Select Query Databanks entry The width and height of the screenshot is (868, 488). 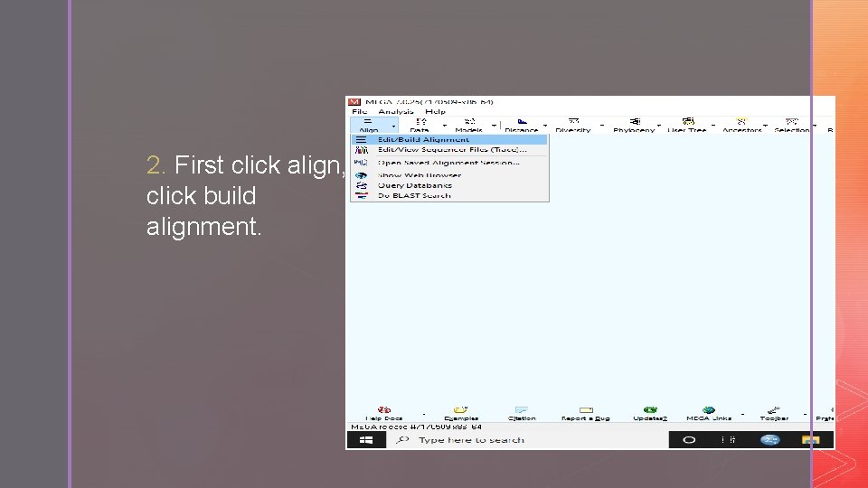point(449,185)
